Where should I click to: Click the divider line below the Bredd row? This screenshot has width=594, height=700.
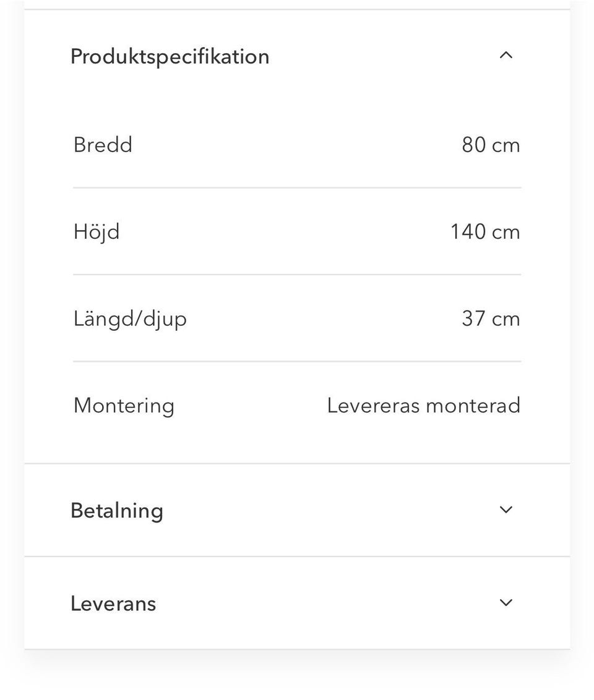[x=297, y=187]
